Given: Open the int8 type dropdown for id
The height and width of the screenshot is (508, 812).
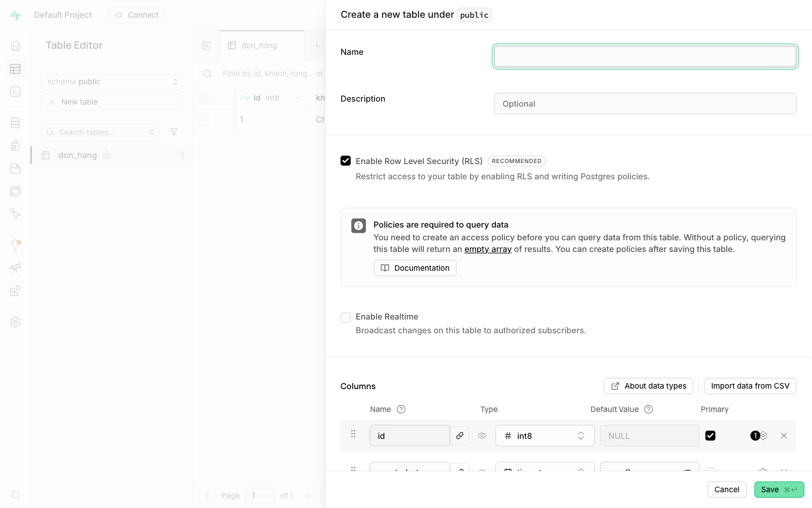Looking at the screenshot, I should tap(545, 435).
